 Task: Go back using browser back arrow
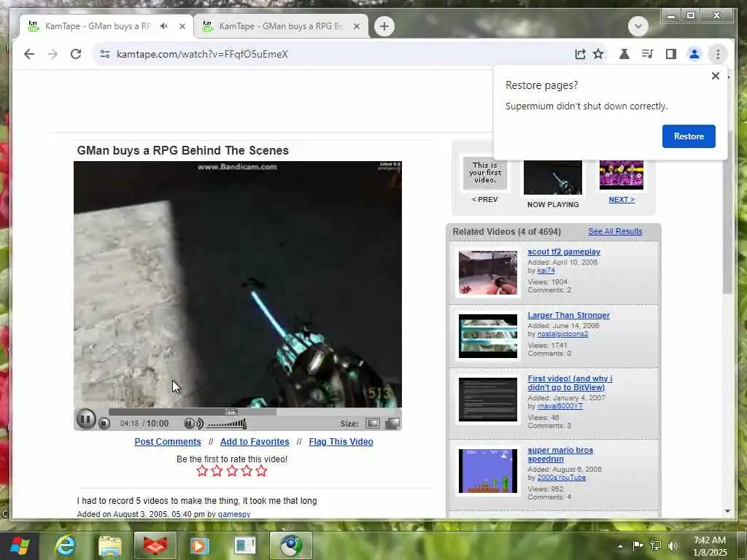[x=29, y=54]
